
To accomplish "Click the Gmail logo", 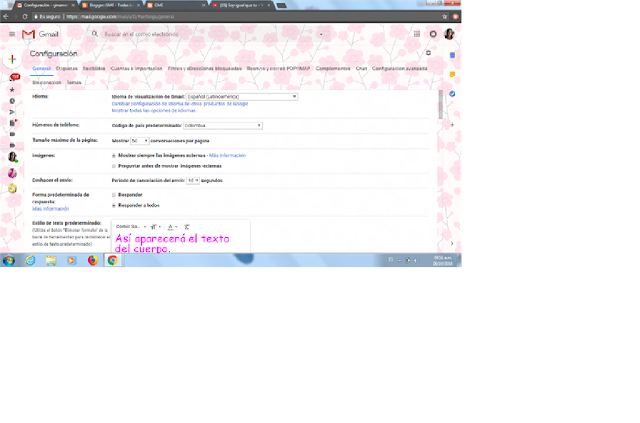I will (40, 34).
